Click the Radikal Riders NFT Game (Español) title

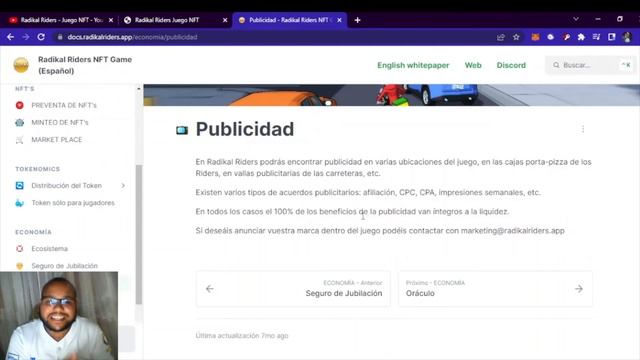[x=85, y=65]
